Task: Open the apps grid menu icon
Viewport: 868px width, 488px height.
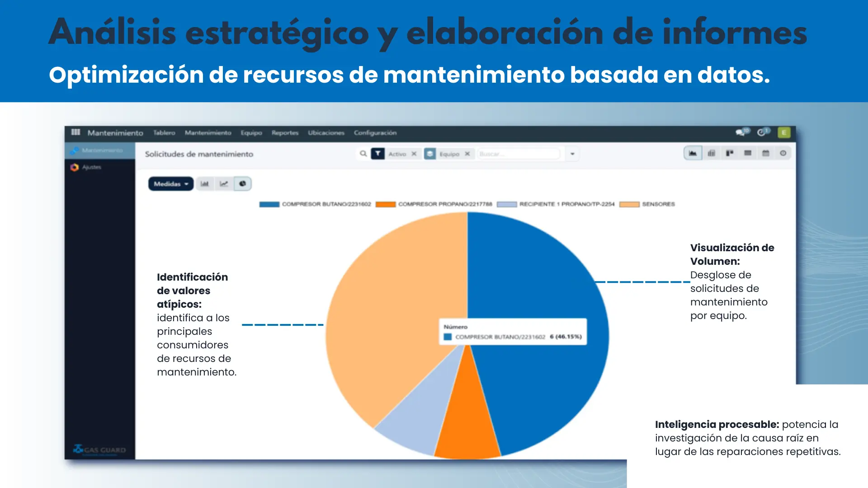Action: coord(75,132)
